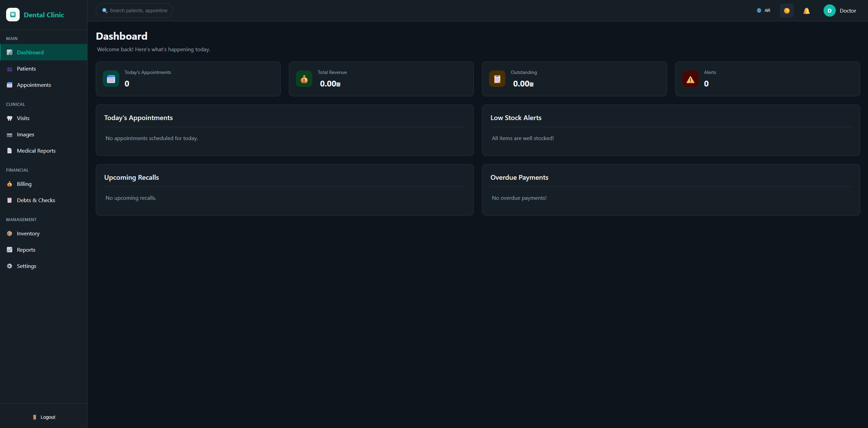Click the notification bell icon

click(x=807, y=11)
